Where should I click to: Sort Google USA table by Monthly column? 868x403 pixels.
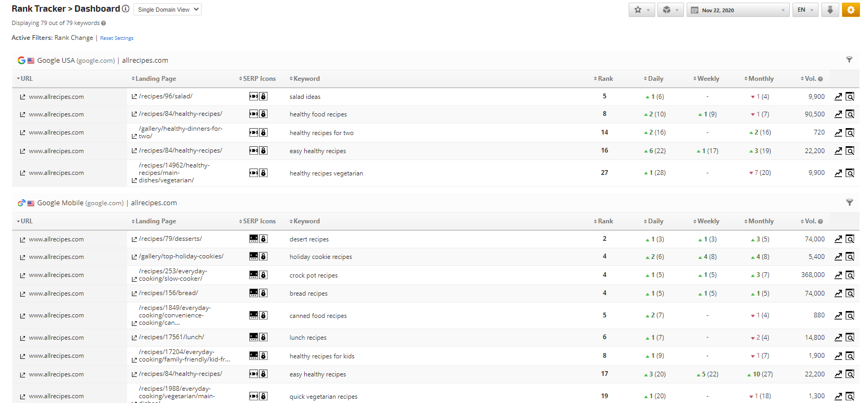pyautogui.click(x=759, y=79)
